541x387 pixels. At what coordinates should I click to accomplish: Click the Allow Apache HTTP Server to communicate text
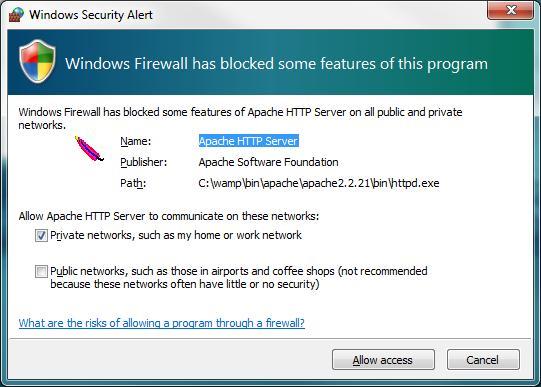pos(169,216)
